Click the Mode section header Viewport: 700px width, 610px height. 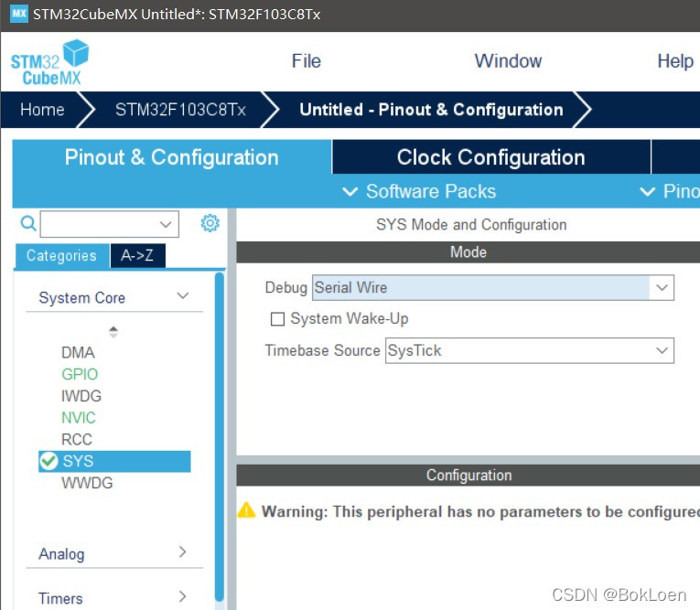468,252
